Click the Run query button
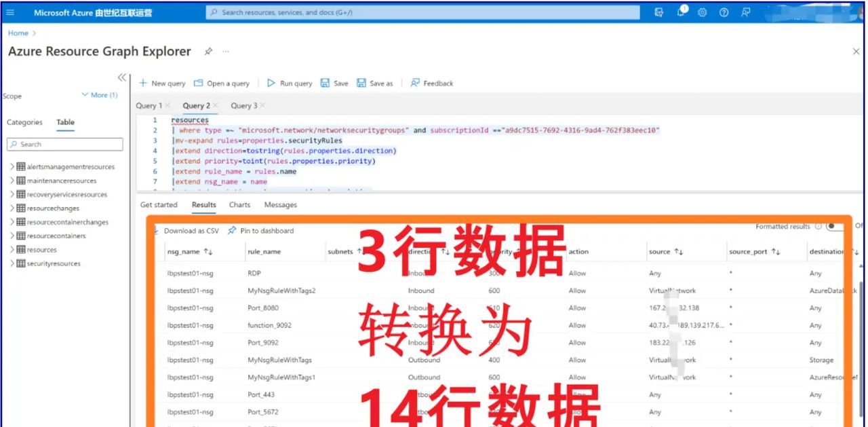Viewport: 868px width, 427px height. click(290, 83)
